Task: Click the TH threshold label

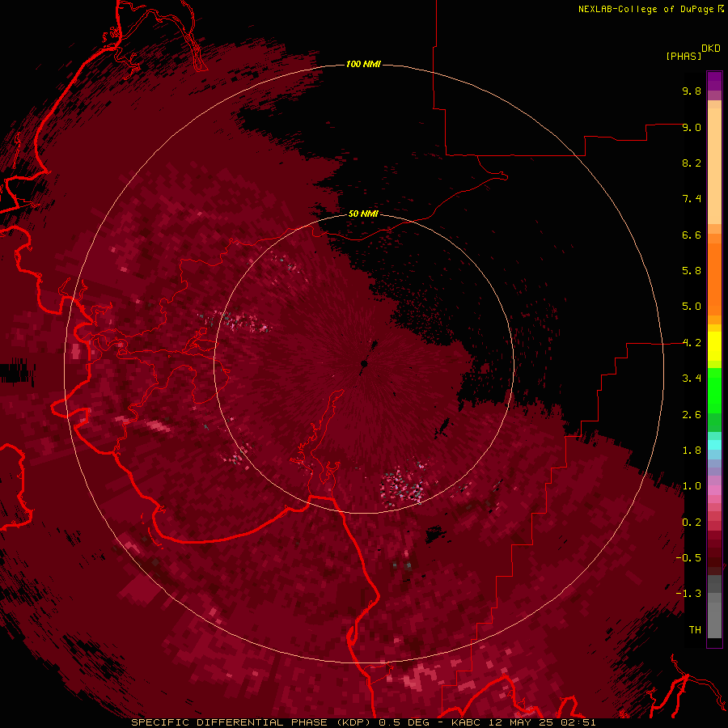Action: click(695, 630)
